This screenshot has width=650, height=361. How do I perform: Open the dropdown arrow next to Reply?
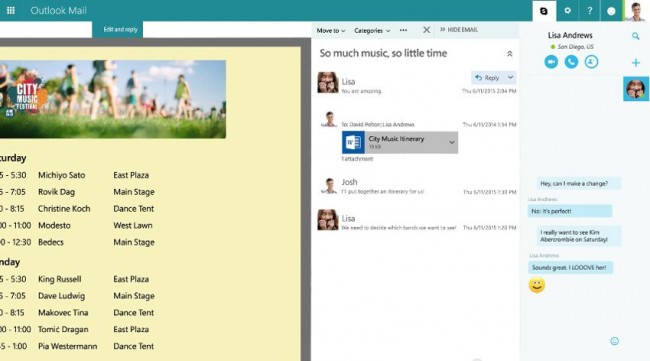pos(510,78)
